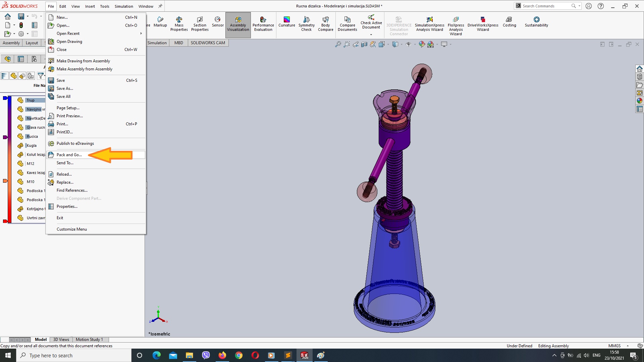644x362 pixels.
Task: Open Custom Properties tab in task pane
Action: click(639, 109)
